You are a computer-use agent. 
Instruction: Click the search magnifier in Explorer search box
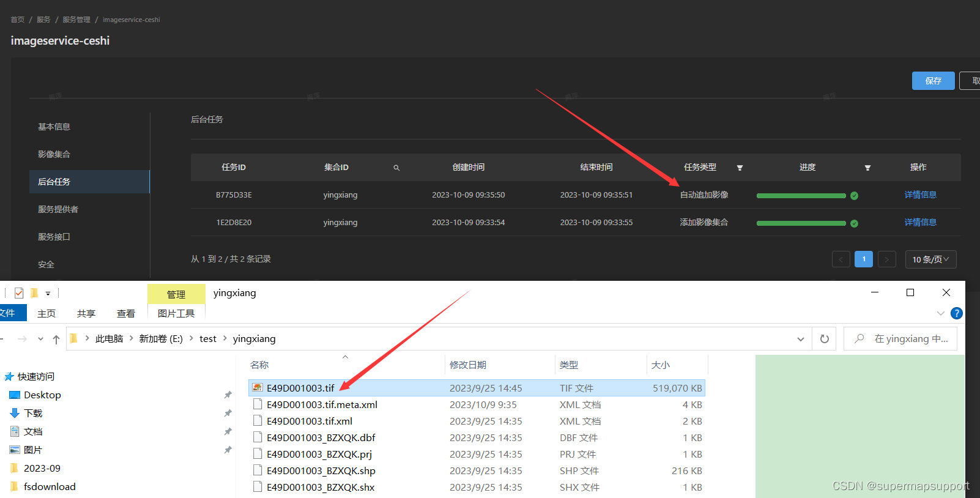tap(859, 338)
